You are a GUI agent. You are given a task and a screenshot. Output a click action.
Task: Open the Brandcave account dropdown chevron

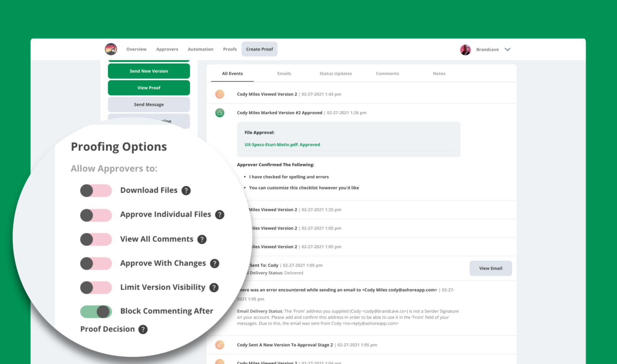click(x=508, y=49)
